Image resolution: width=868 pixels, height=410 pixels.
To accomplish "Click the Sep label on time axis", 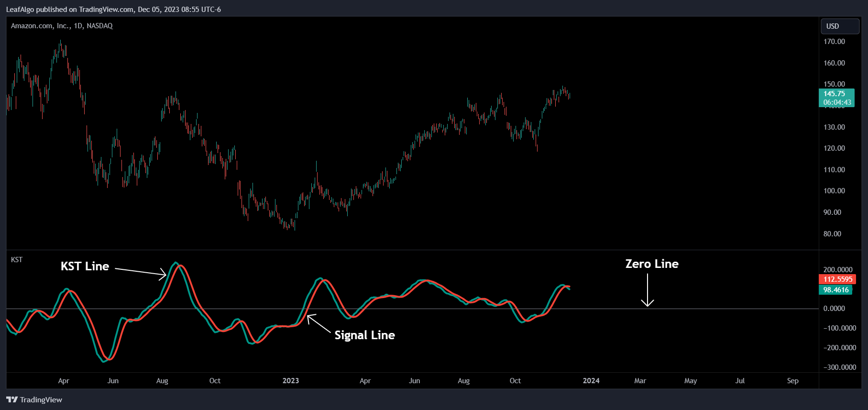I will point(793,381).
